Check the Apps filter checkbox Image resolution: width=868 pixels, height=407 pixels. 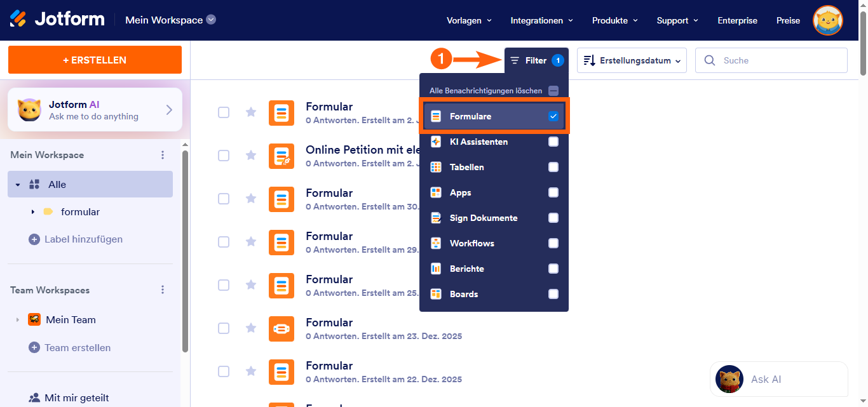point(553,192)
